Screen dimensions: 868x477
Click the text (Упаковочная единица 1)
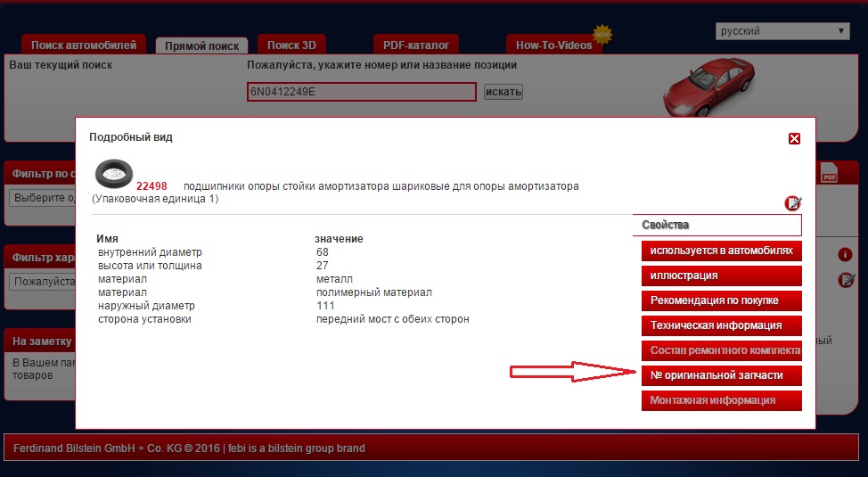click(155, 199)
